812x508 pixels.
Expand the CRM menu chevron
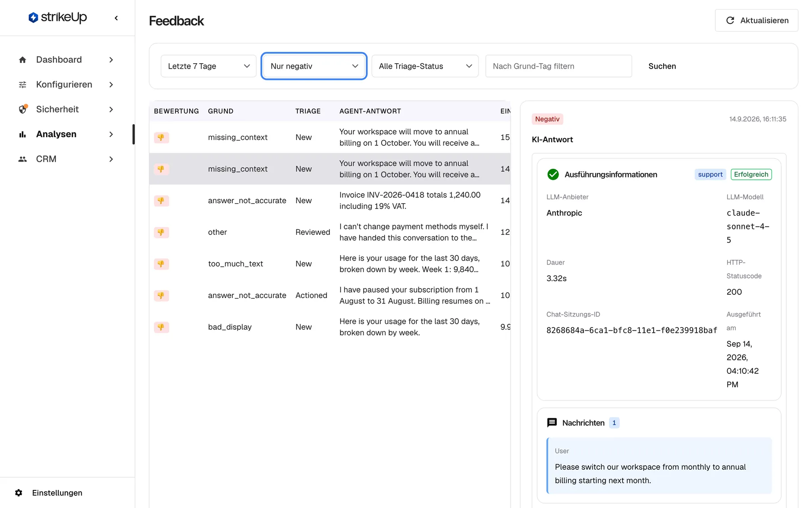(x=111, y=159)
